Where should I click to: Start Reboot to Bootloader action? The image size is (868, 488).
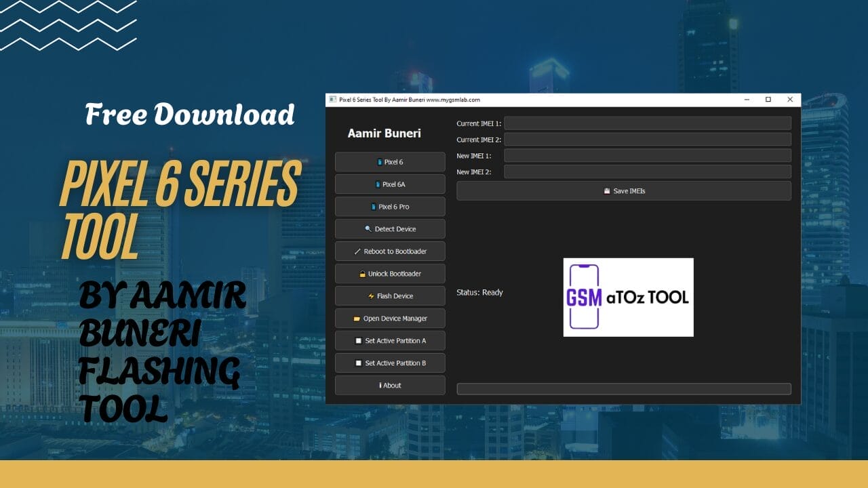click(390, 251)
